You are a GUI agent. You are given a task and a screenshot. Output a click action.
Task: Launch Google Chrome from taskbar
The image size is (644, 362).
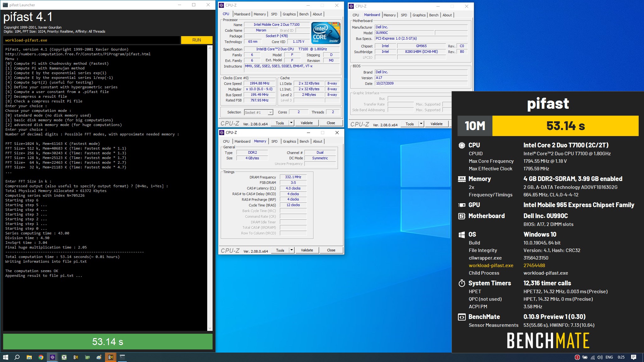click(x=41, y=357)
